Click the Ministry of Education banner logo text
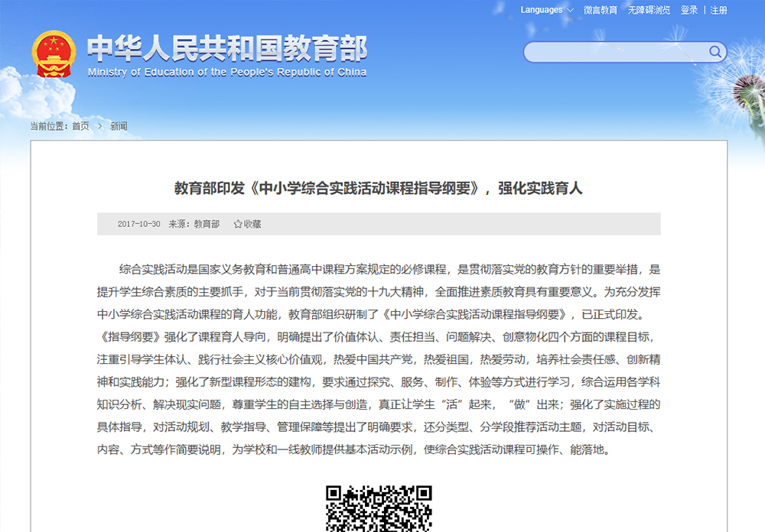The image size is (765, 532). coord(226,54)
